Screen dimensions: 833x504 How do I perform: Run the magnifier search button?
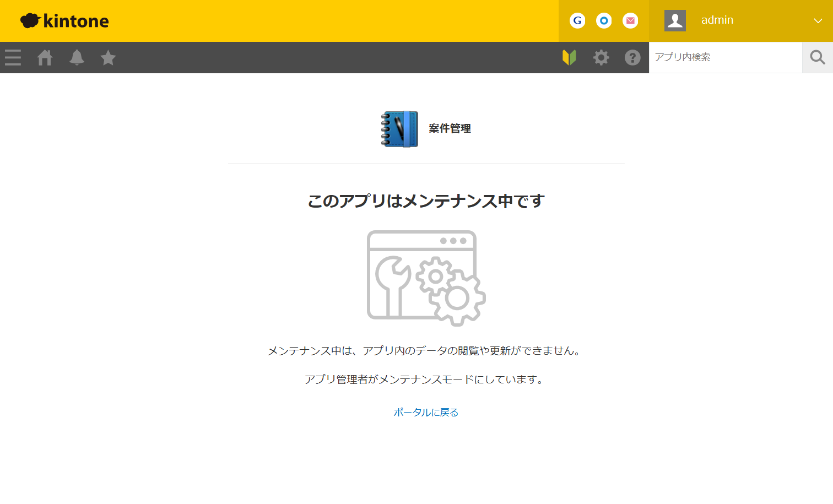pyautogui.click(x=817, y=57)
